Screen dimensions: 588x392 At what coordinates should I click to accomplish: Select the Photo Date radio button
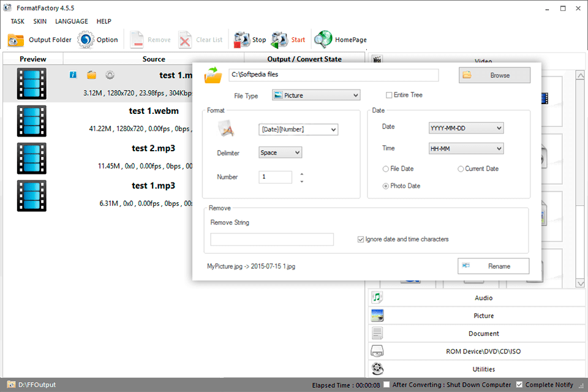coord(385,186)
